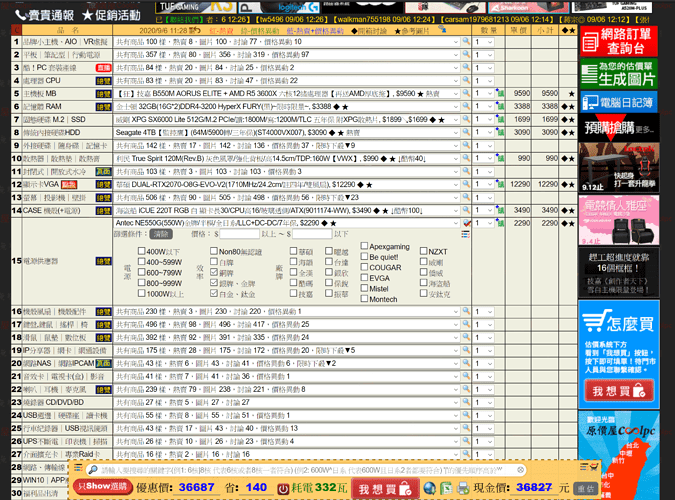
Task: Click the Excel export icon in bottom bar
Action: [x=446, y=488]
